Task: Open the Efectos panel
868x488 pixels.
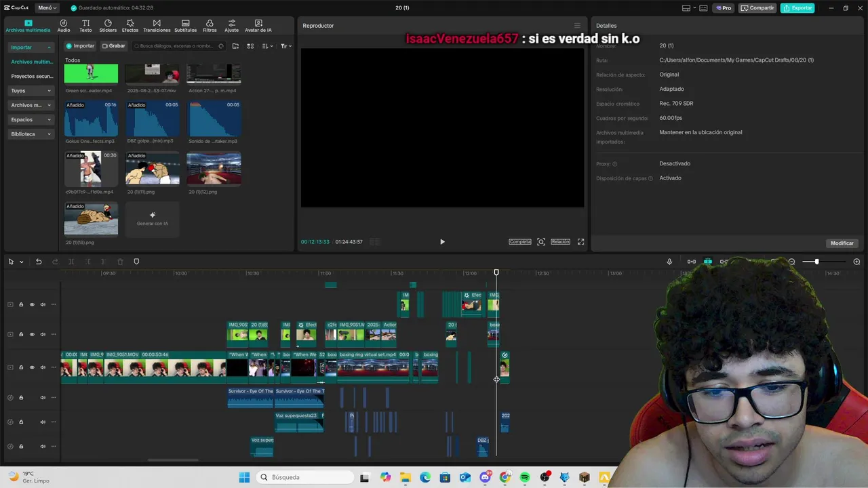Action: pos(130,26)
